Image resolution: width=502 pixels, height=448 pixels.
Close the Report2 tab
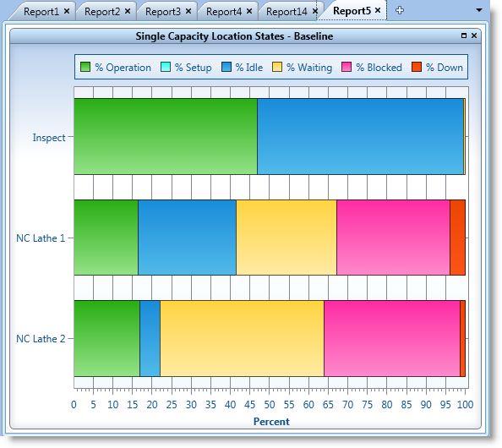pyautogui.click(x=128, y=11)
